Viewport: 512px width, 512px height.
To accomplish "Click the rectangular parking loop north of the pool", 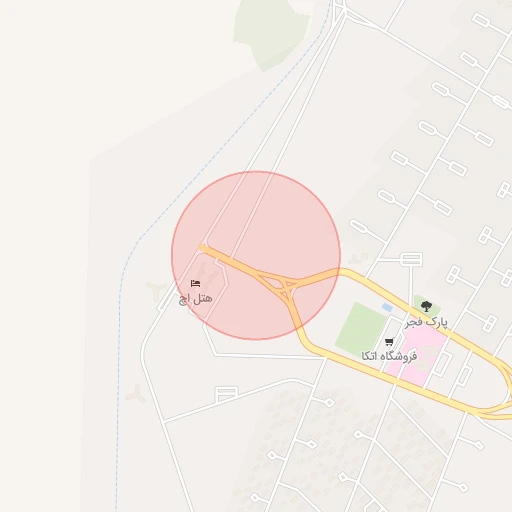I will 411,259.
